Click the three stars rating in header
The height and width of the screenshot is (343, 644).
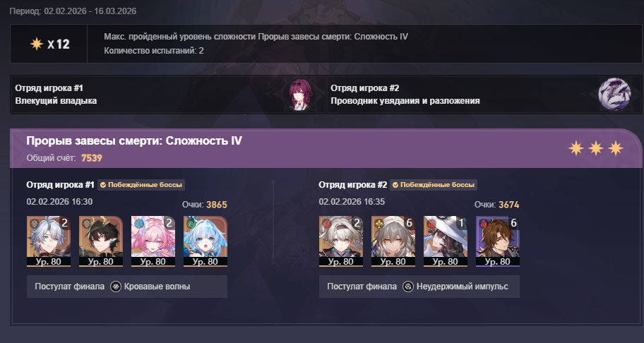[595, 148]
